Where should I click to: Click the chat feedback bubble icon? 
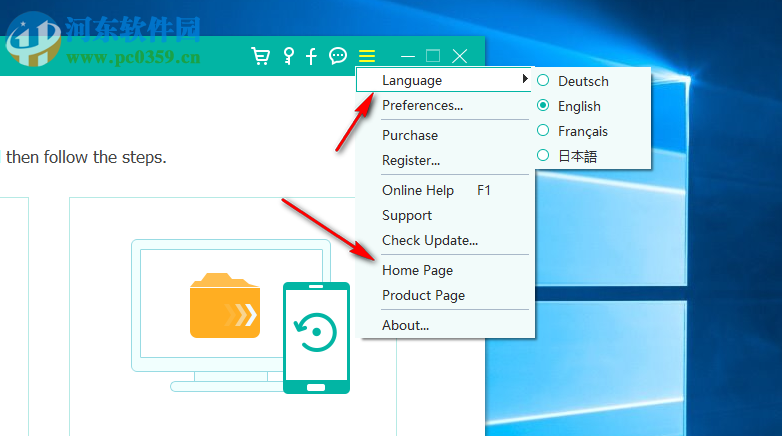coord(338,56)
